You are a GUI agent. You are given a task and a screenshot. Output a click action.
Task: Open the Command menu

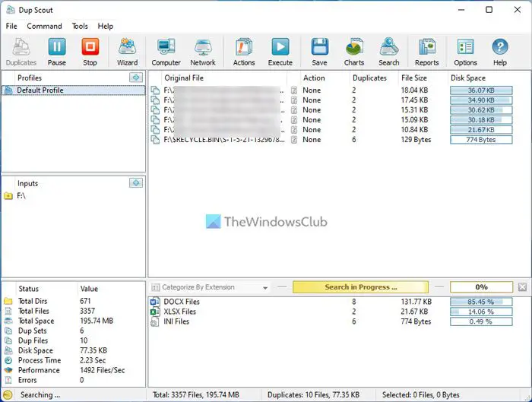coord(44,26)
